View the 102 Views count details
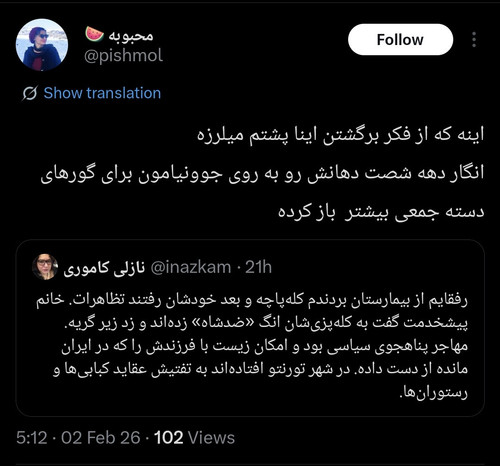The height and width of the screenshot is (466, 500). click(x=194, y=438)
